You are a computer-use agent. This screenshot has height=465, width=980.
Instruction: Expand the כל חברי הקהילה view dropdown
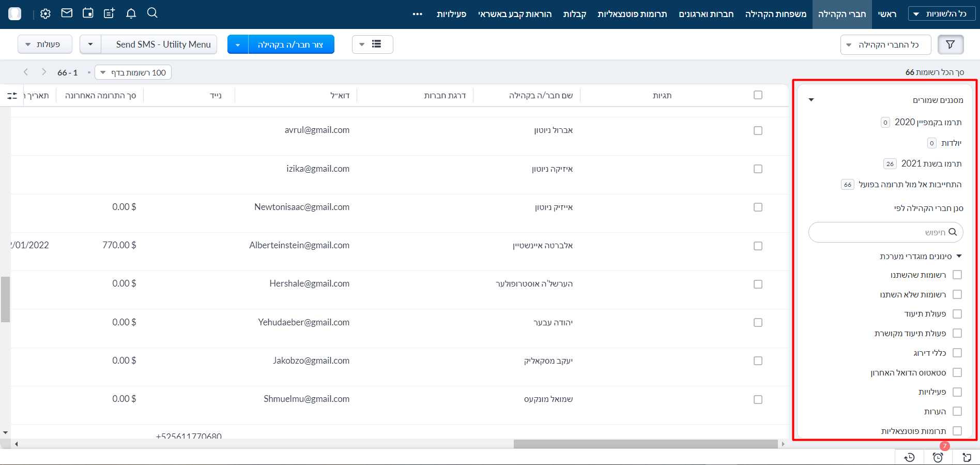(x=885, y=45)
